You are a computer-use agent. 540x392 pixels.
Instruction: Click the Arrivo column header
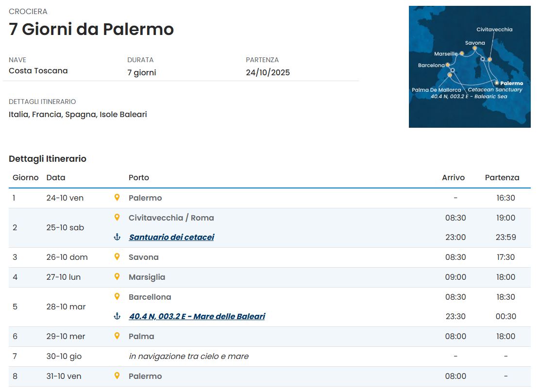click(x=453, y=177)
